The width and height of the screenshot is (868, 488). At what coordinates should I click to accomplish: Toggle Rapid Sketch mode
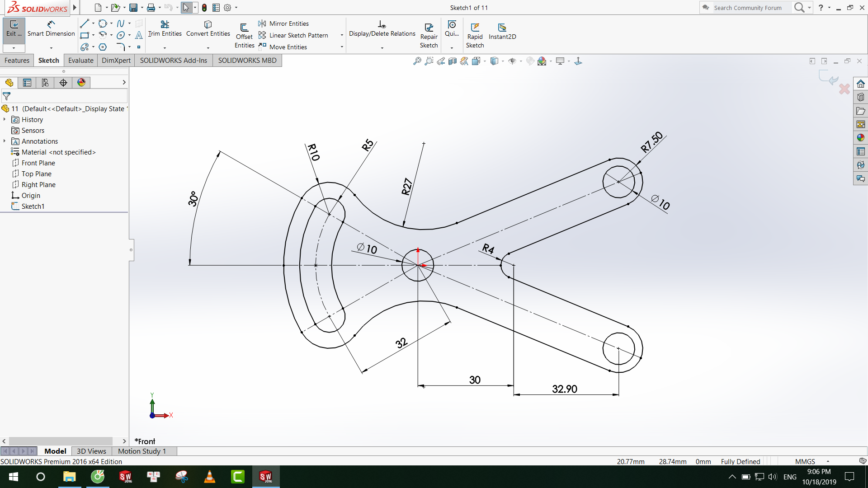[475, 36]
